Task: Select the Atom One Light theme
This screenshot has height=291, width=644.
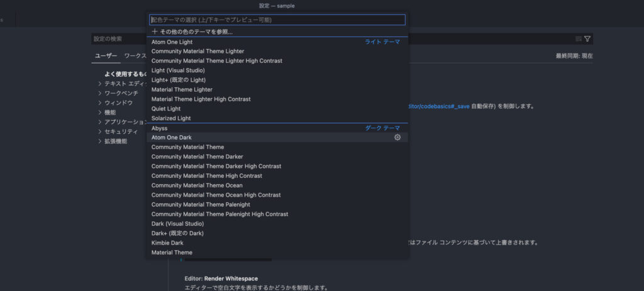Action: point(172,41)
